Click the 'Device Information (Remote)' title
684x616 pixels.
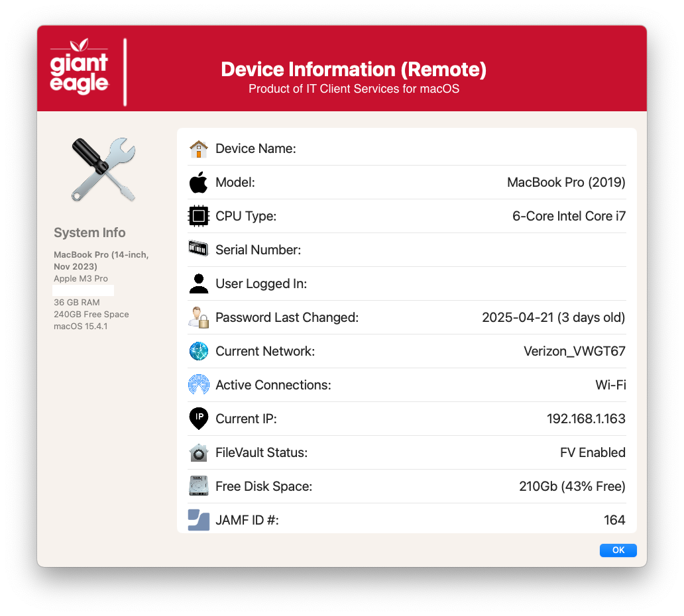[x=353, y=70]
